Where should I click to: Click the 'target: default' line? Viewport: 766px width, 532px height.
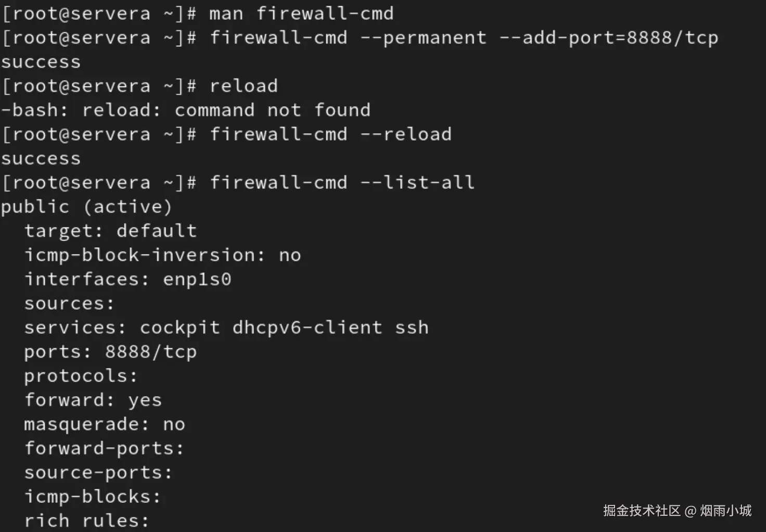110,231
